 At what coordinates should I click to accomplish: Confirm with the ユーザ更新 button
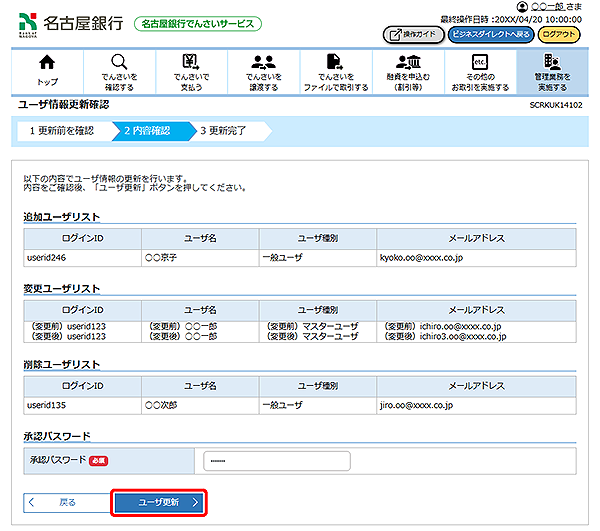coord(158,502)
